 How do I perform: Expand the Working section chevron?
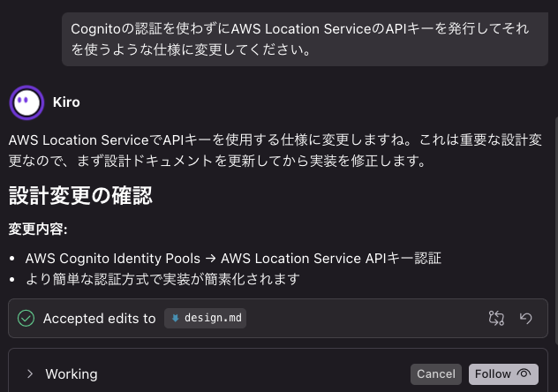click(x=30, y=373)
